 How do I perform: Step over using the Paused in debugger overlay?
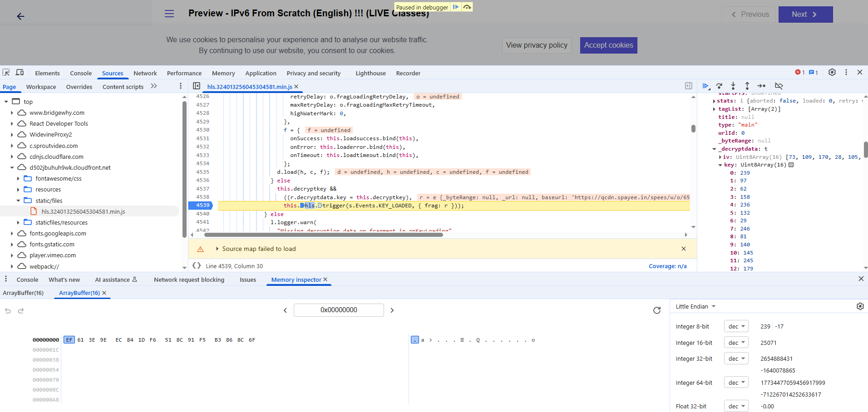467,7
